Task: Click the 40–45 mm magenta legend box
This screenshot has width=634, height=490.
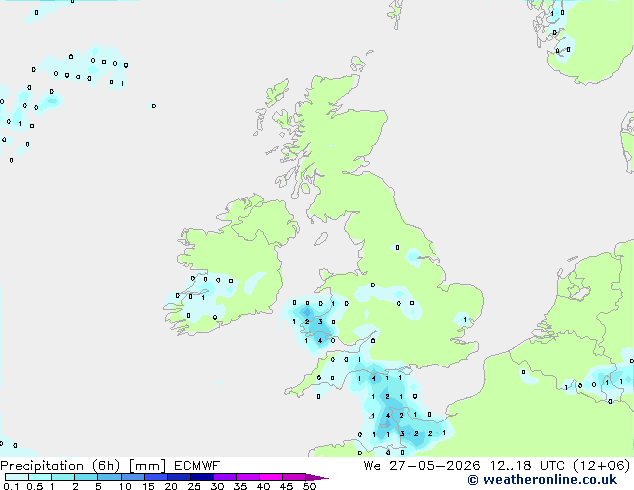Action: [271, 477]
